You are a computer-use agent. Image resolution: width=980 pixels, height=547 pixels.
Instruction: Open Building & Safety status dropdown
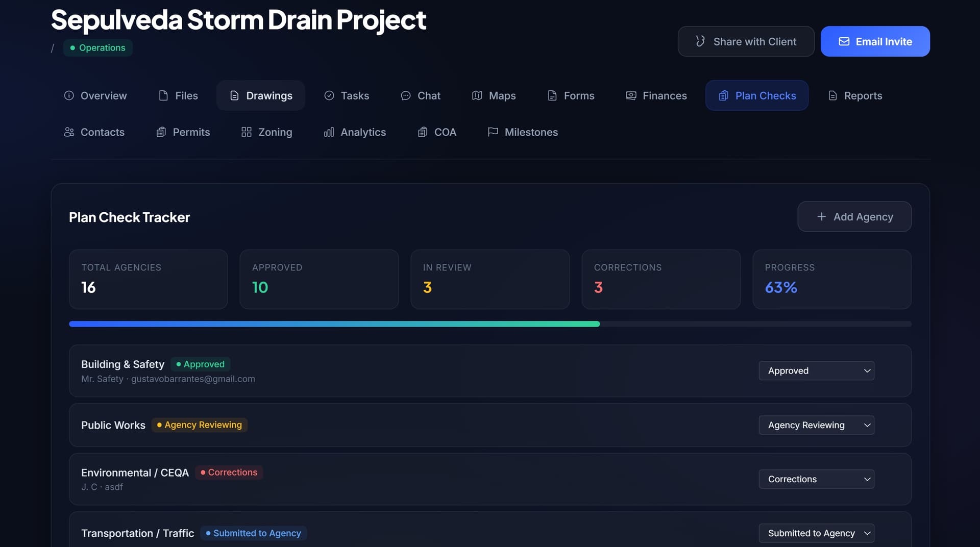816,371
